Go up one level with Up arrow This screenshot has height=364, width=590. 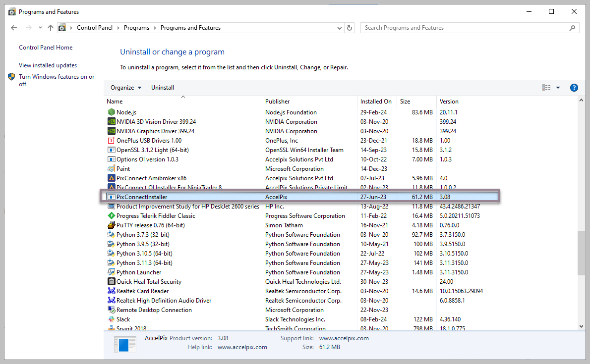(x=51, y=28)
